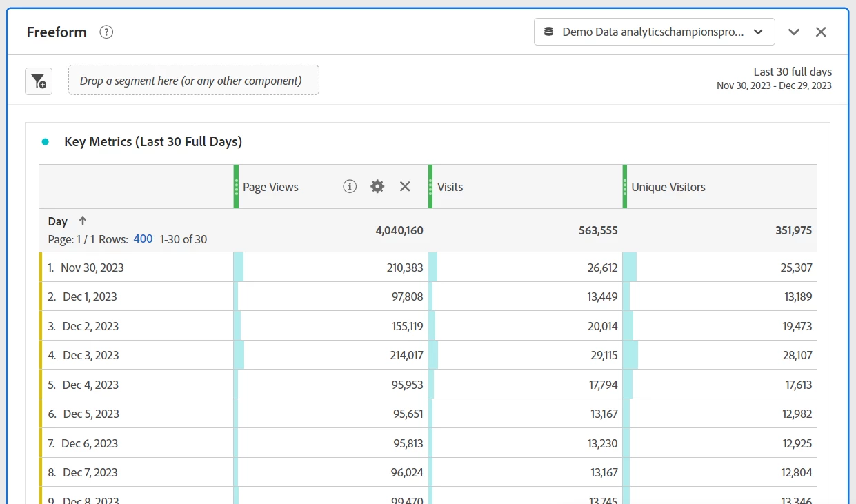Click the Visits value 13,449
The width and height of the screenshot is (856, 504).
tap(603, 296)
